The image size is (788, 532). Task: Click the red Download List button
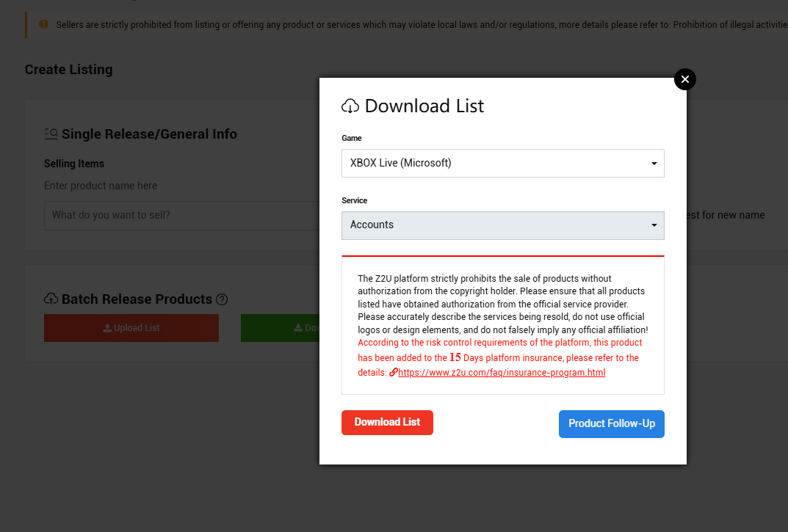tap(387, 423)
